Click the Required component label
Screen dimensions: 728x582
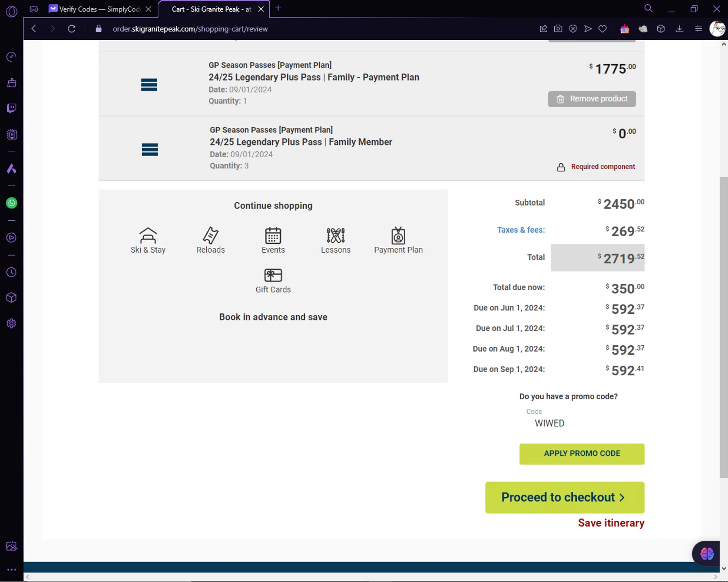pos(603,167)
